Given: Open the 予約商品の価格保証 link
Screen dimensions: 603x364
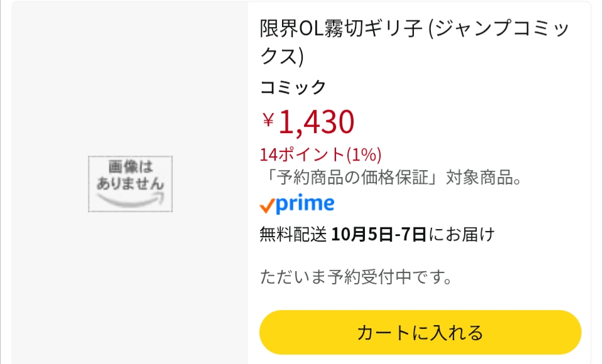Looking at the screenshot, I should (349, 178).
